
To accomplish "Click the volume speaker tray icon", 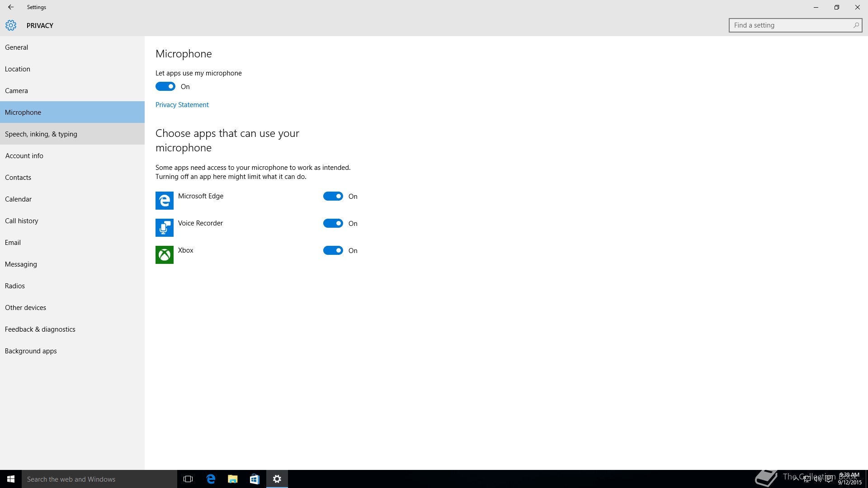I will pyautogui.click(x=818, y=479).
